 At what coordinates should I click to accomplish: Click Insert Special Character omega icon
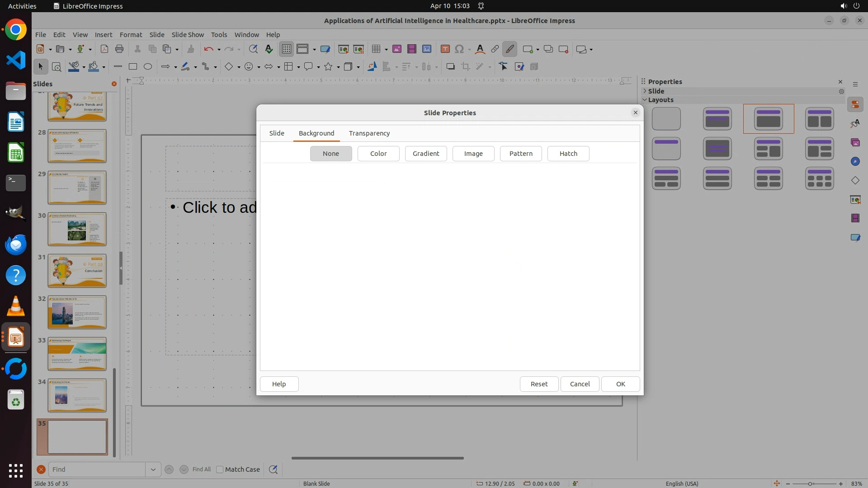(x=459, y=49)
